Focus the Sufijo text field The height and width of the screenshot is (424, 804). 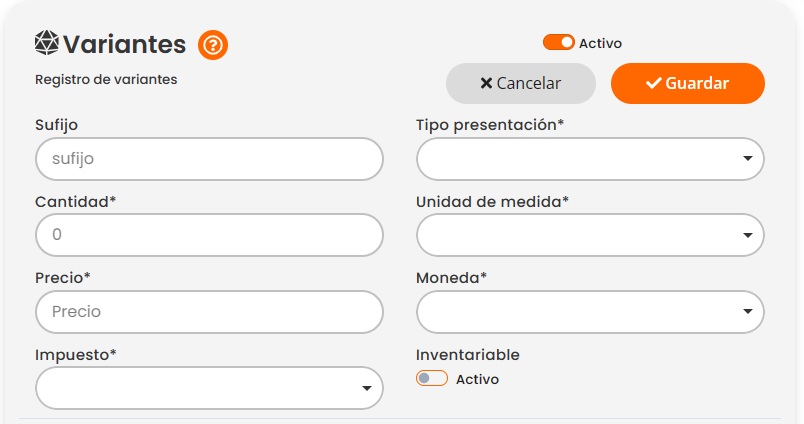[x=209, y=159]
